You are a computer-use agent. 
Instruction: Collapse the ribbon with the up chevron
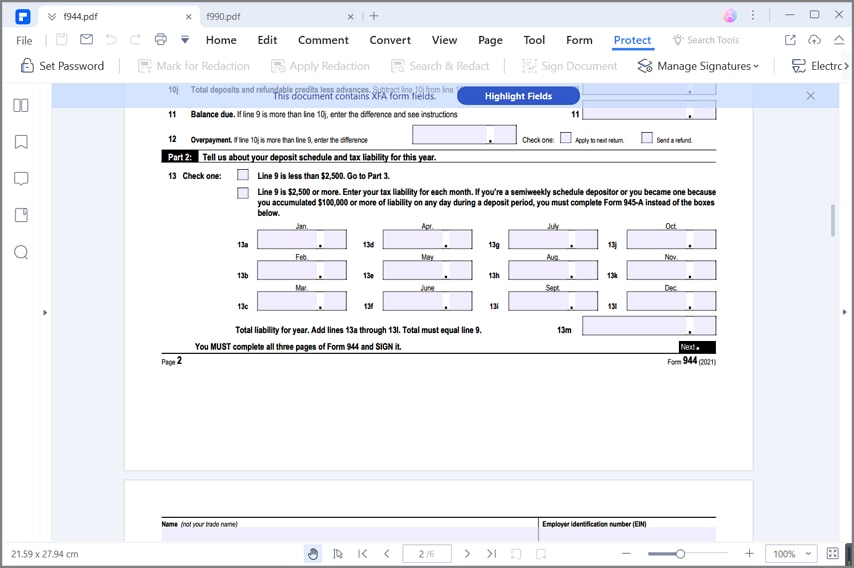point(839,40)
